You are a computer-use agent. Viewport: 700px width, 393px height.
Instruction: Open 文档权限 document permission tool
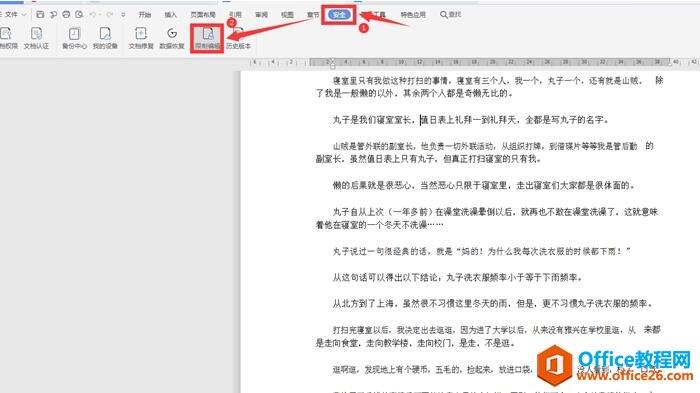pos(8,38)
